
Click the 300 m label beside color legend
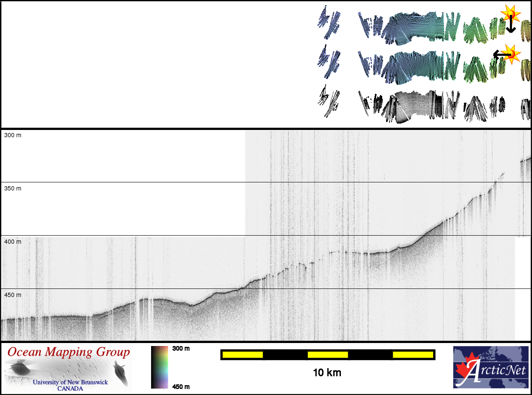181,349
